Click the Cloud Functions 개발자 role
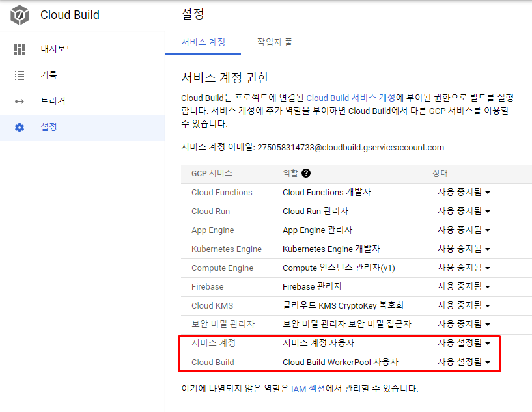This screenshot has width=532, height=412. pos(327,192)
